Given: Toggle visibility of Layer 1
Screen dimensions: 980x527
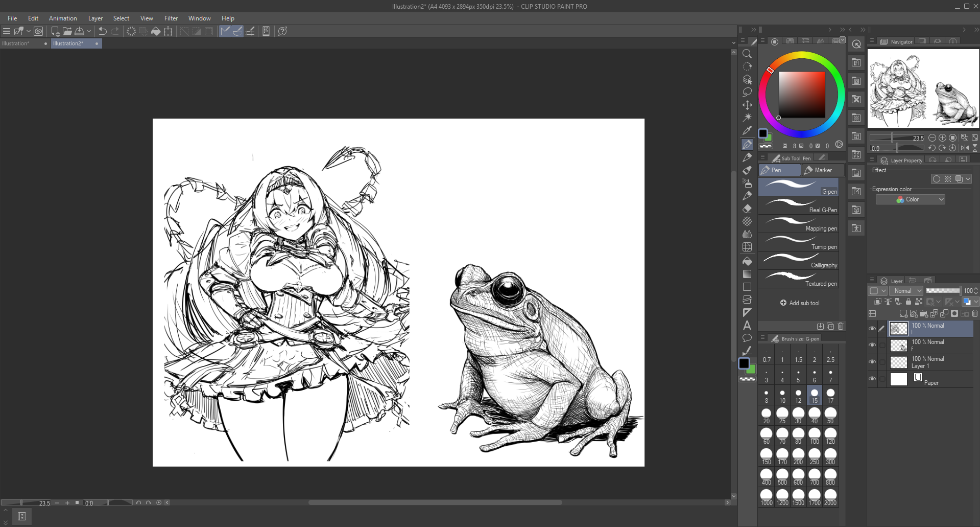Looking at the screenshot, I should [x=872, y=362].
